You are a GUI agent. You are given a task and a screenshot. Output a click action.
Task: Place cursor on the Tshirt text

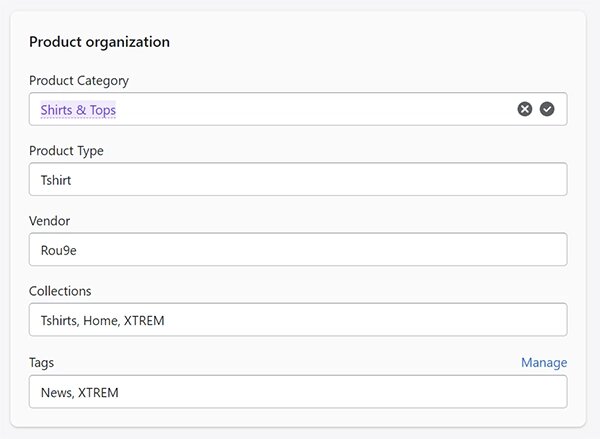coord(56,180)
